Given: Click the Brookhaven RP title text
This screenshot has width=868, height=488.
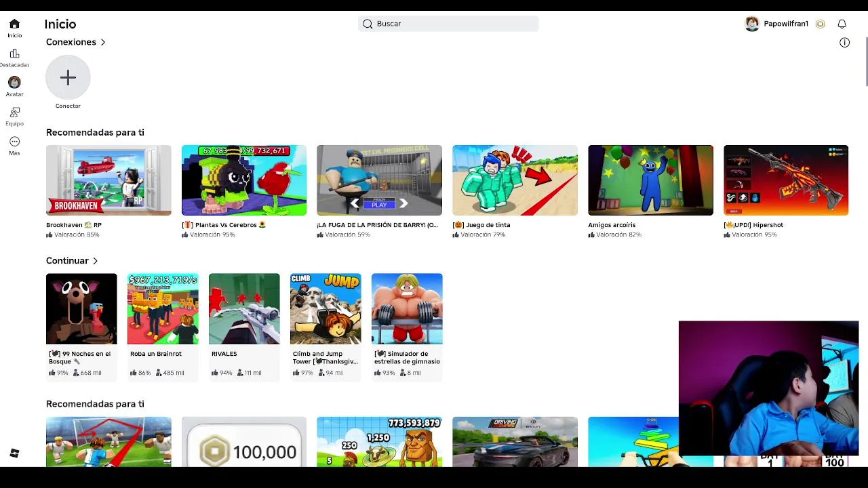Looking at the screenshot, I should 74,225.
